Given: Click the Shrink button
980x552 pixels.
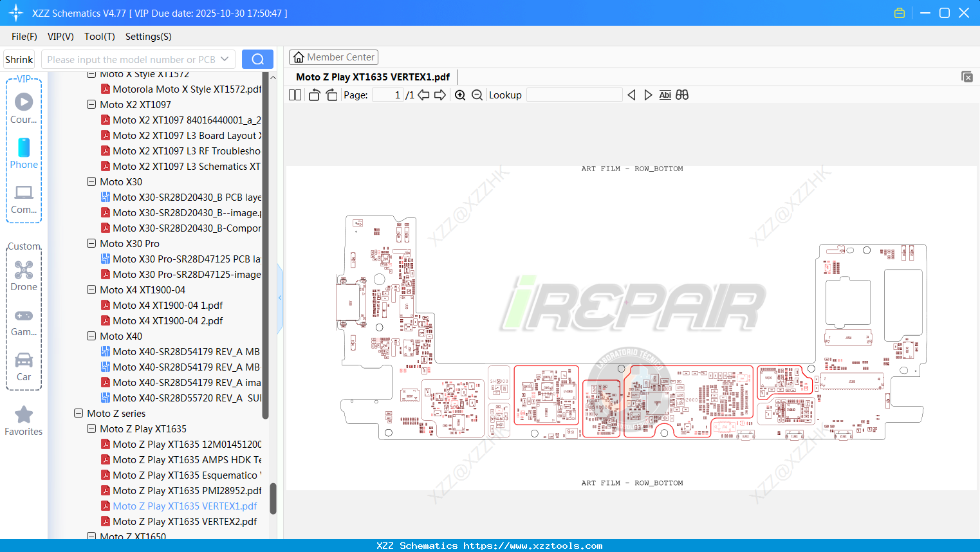Looking at the screenshot, I should 19,59.
